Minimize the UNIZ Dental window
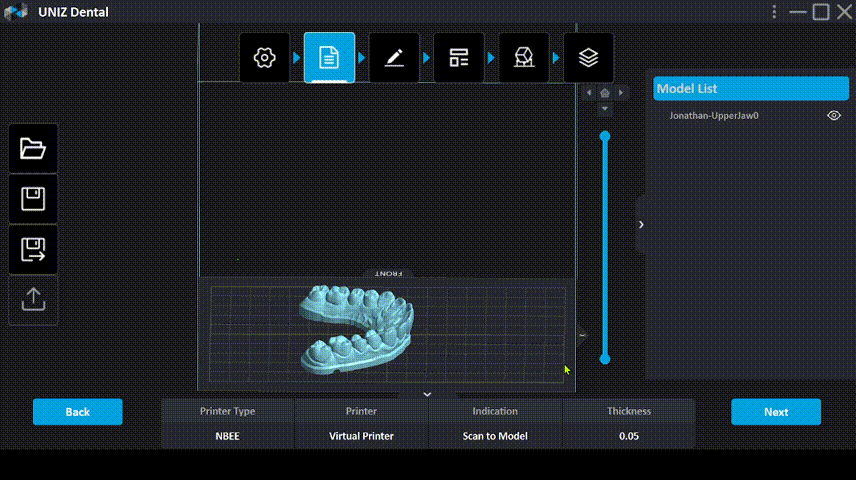The image size is (856, 480). pyautogui.click(x=798, y=11)
